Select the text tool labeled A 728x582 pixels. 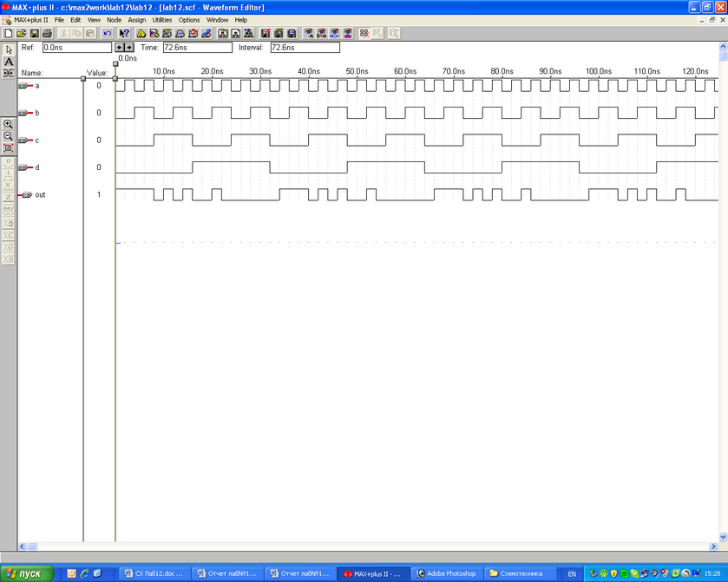click(9, 62)
